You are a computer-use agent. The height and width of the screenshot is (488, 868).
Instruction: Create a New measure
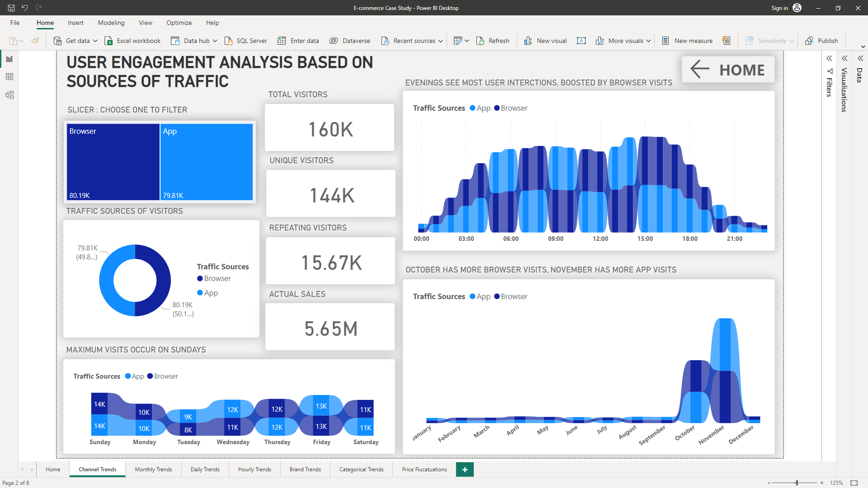[687, 41]
